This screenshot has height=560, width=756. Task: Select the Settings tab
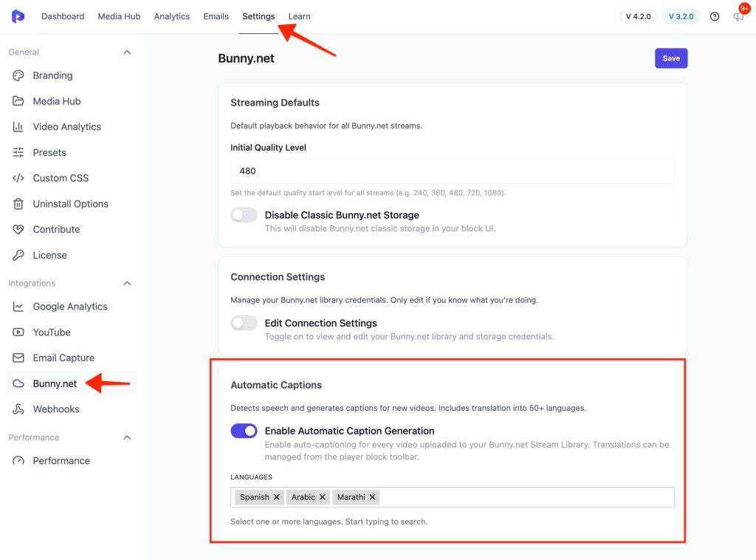coord(258,16)
